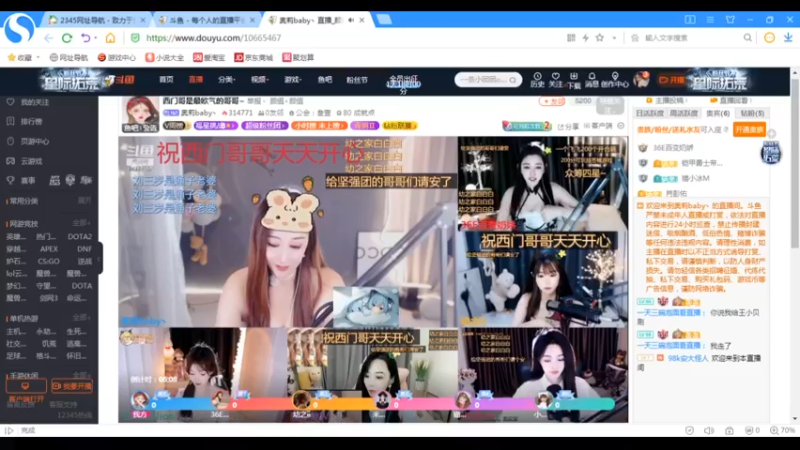800x450 pixels.
Task: Open the 网址导航 bookmark
Action: coord(68,58)
